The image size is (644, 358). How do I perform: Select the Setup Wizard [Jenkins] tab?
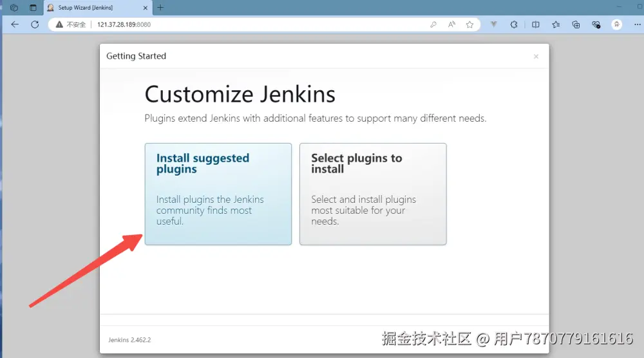click(x=97, y=8)
